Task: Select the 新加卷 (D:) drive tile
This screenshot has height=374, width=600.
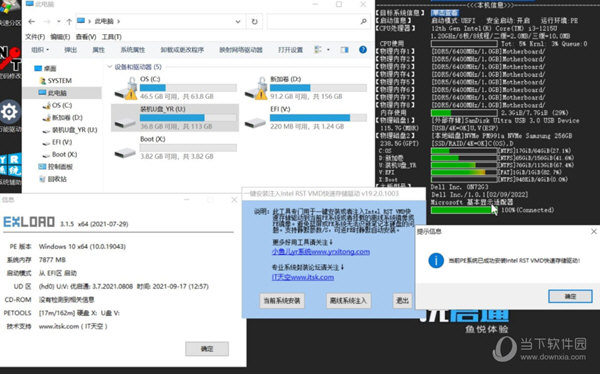Action: (305, 88)
